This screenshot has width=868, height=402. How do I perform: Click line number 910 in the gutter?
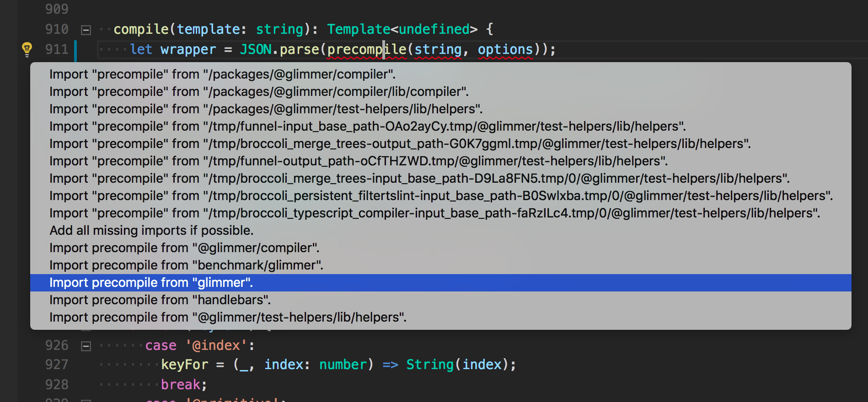tap(57, 29)
